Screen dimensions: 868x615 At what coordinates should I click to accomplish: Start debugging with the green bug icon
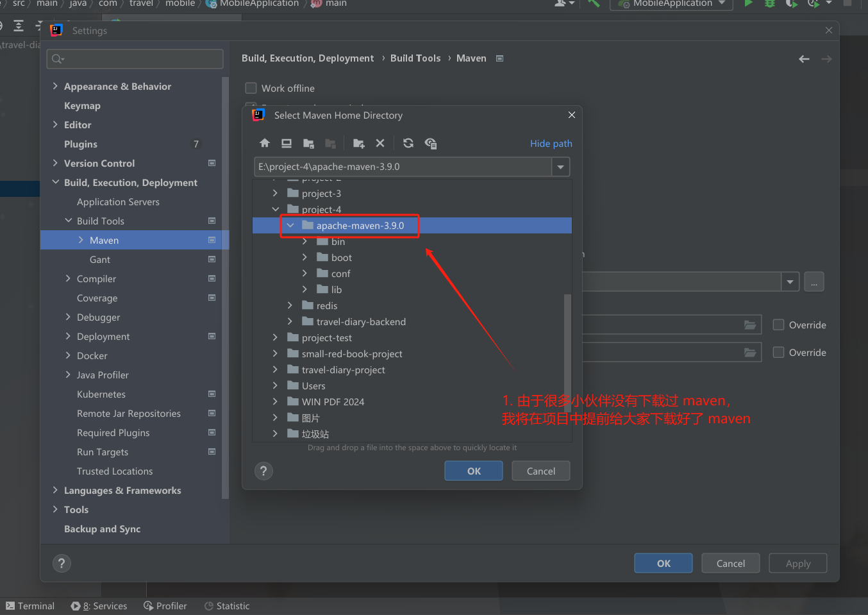(770, 3)
